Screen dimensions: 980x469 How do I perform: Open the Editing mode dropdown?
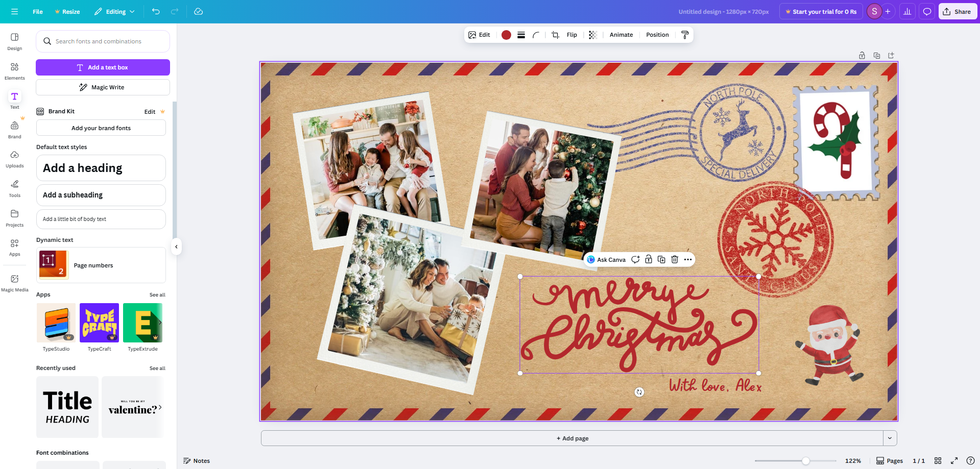point(114,11)
